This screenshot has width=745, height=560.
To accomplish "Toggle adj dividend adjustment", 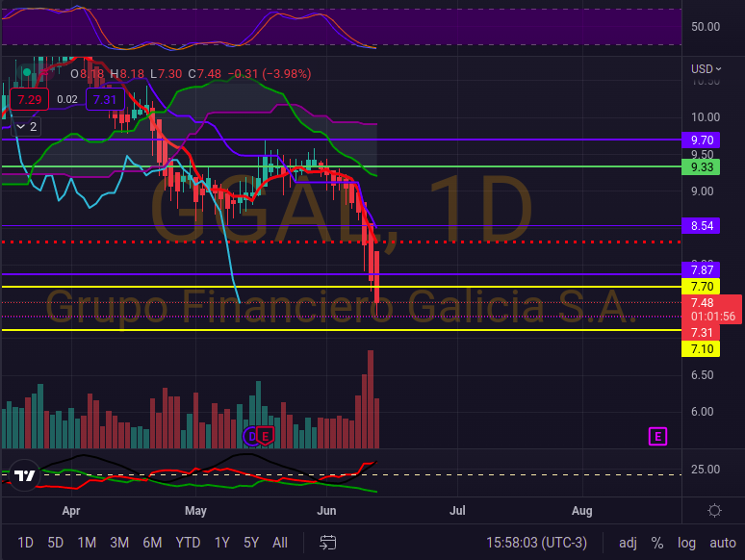I will (x=628, y=543).
